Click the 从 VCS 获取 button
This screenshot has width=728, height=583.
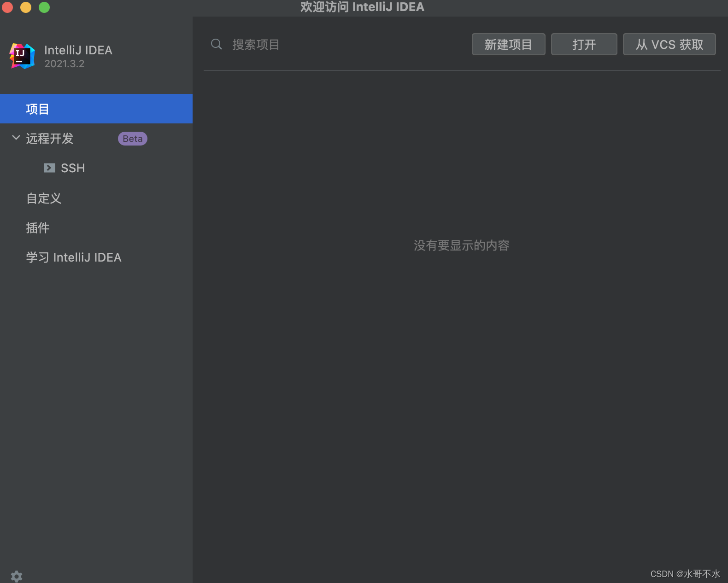click(669, 44)
